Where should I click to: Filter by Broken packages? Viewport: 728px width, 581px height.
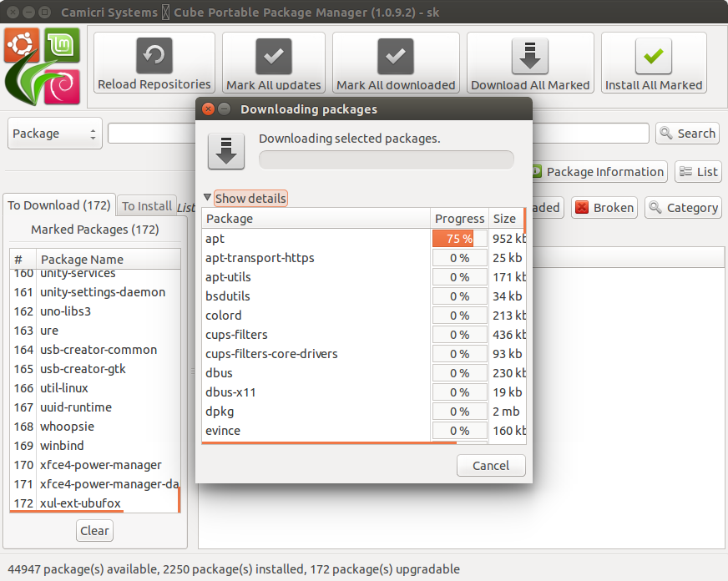tap(604, 207)
